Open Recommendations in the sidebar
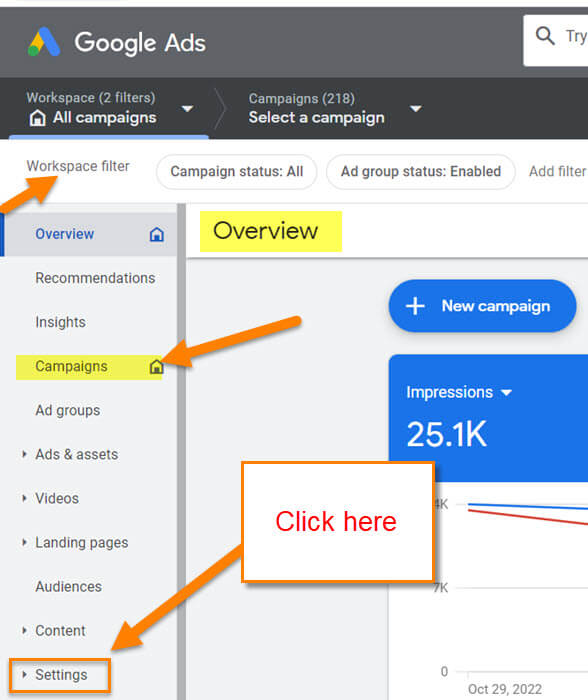 pos(95,278)
